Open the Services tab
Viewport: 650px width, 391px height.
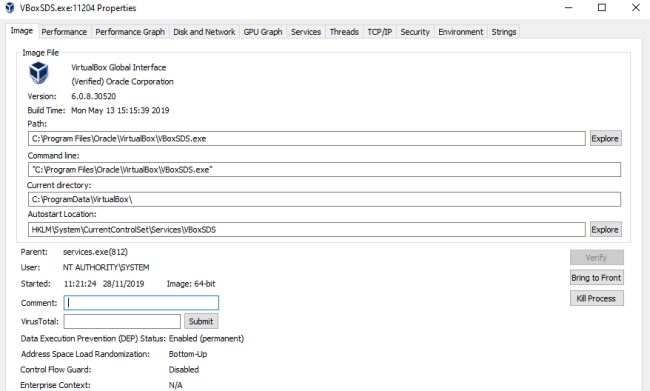[x=306, y=32]
